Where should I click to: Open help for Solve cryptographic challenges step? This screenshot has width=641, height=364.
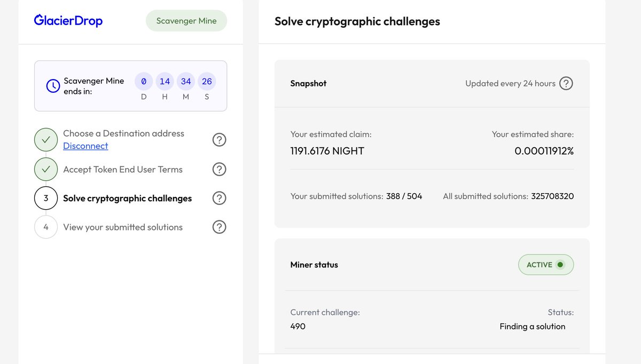(219, 198)
